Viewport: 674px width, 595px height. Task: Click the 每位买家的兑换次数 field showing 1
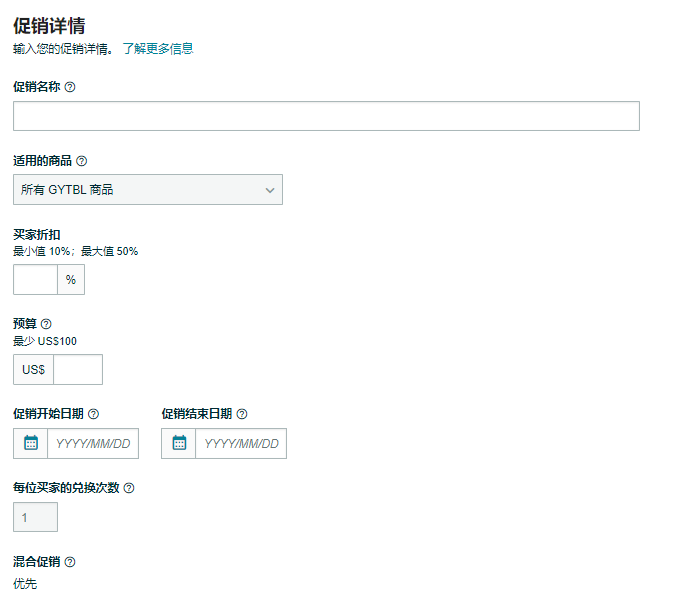pyautogui.click(x=35, y=517)
